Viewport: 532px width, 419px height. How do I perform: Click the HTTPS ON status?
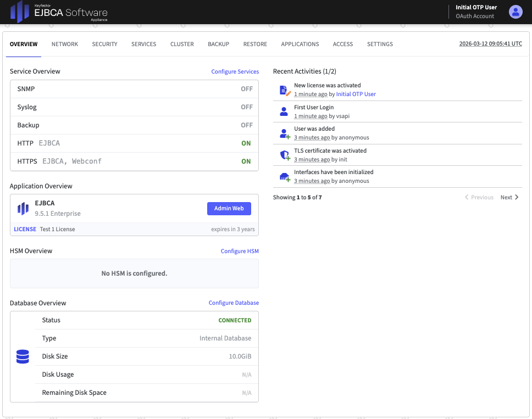246,161
